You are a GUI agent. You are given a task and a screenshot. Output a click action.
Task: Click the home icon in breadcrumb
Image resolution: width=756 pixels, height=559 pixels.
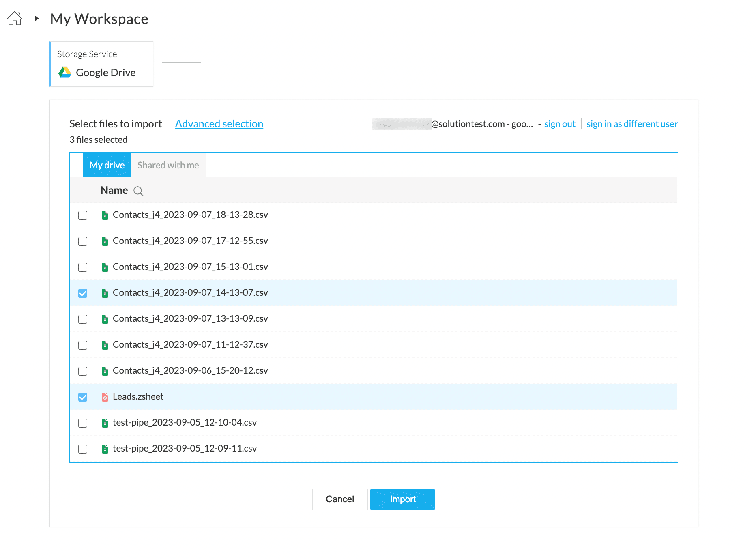15,19
